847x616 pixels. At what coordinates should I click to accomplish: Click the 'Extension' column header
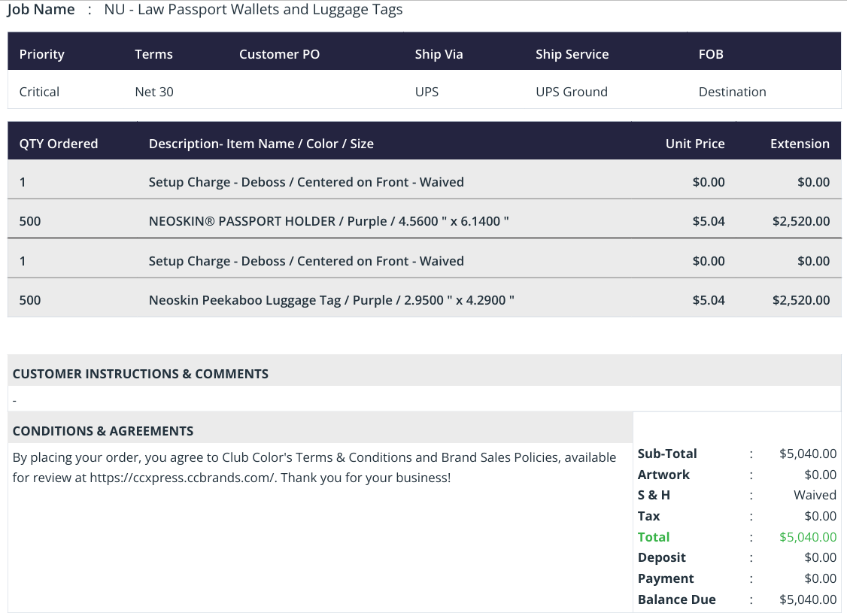click(800, 144)
